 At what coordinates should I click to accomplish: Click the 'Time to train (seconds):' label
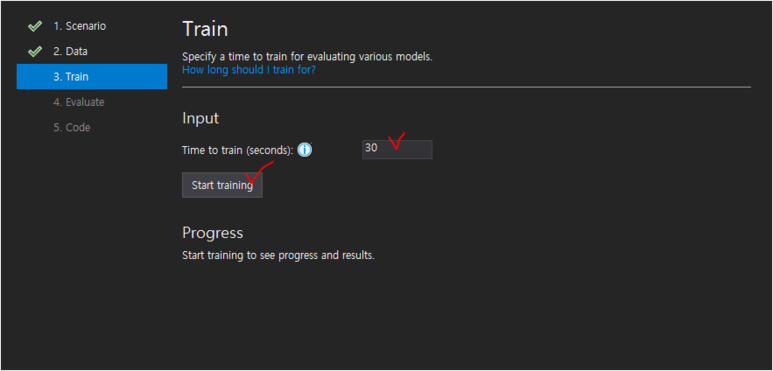[238, 150]
